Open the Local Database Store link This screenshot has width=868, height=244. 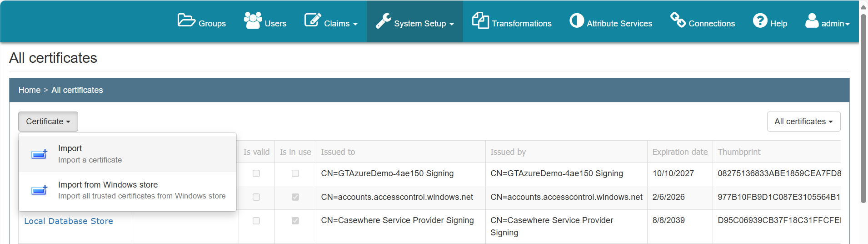[69, 221]
